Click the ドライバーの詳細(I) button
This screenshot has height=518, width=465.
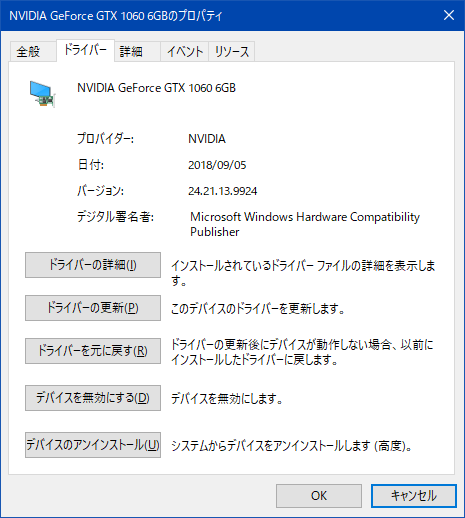[x=93, y=265]
